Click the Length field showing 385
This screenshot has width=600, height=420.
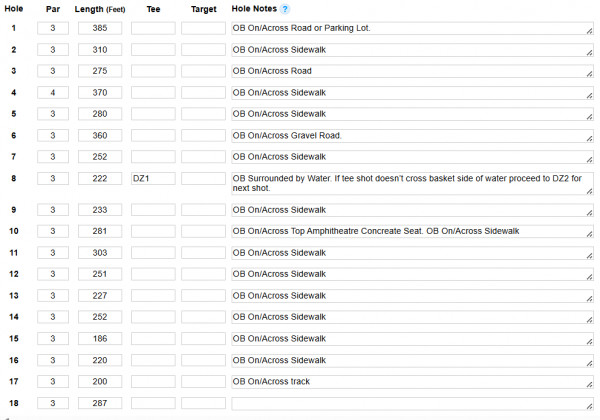point(100,28)
